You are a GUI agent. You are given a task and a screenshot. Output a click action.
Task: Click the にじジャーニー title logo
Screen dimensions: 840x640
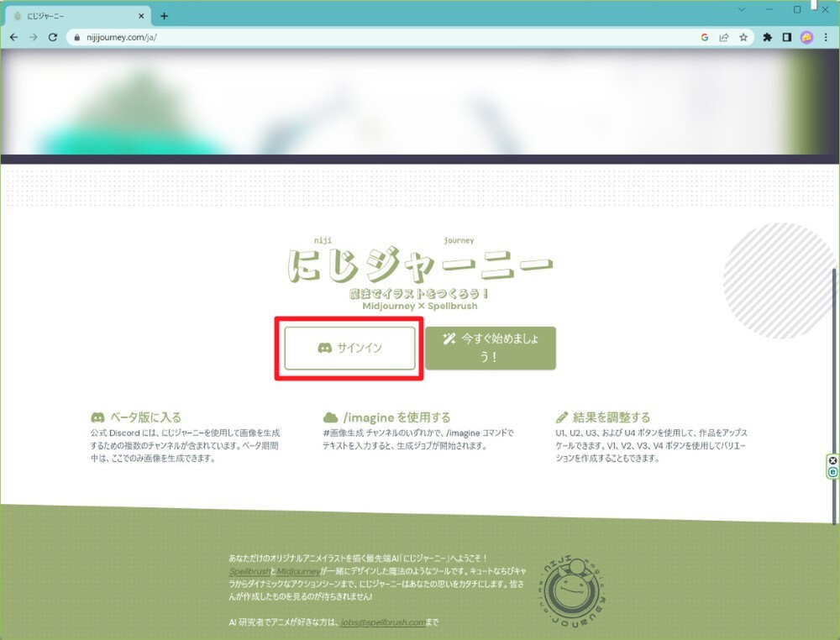click(x=420, y=265)
